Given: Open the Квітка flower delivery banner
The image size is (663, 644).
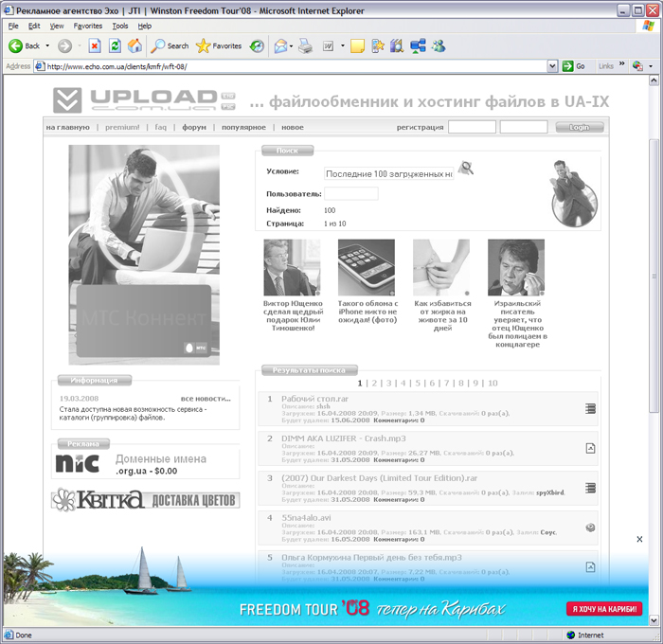Looking at the screenshot, I should [x=146, y=500].
